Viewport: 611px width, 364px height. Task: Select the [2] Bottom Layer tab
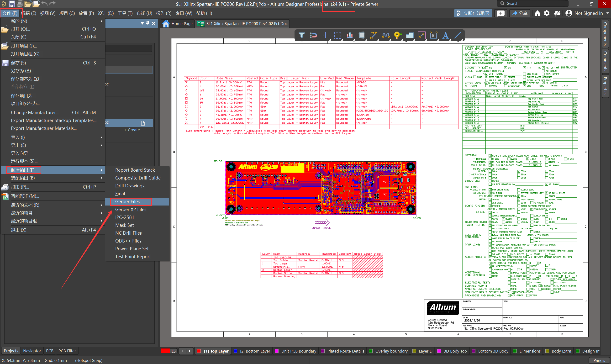tap(252, 351)
